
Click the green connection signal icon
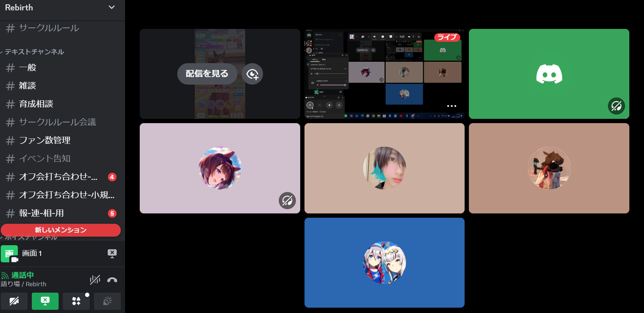(x=5, y=276)
